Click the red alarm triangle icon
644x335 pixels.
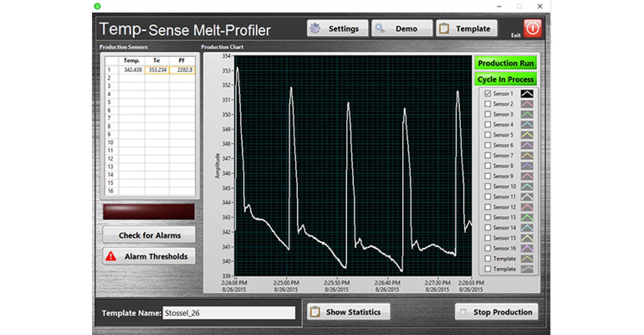click(x=111, y=256)
